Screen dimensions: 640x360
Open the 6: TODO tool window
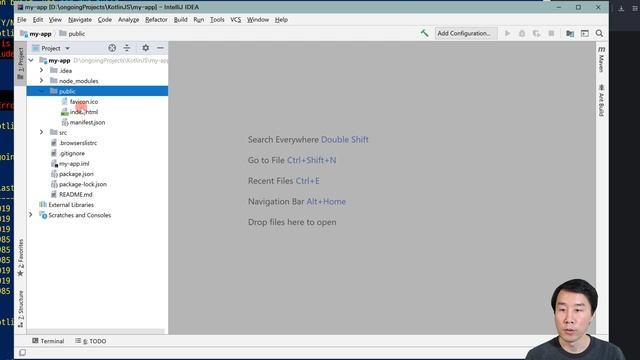[x=91, y=341]
